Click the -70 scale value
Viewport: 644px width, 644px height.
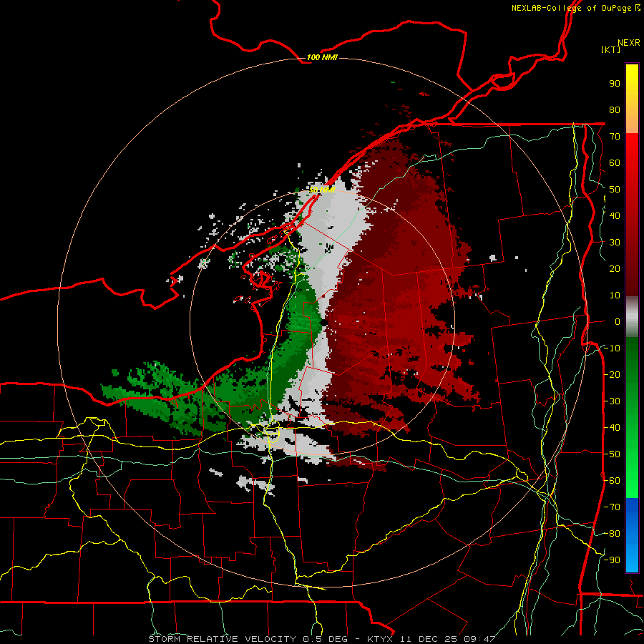[612, 507]
